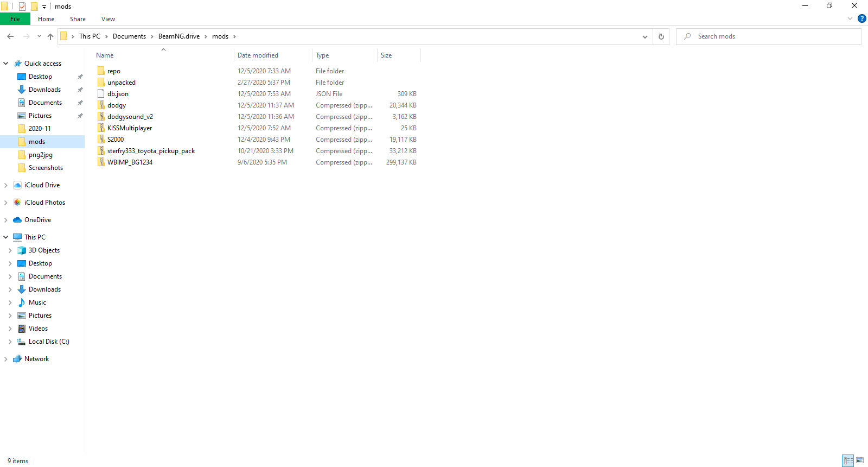This screenshot has width=868, height=467.
Task: Select the unpacked folder icon
Action: 101,82
